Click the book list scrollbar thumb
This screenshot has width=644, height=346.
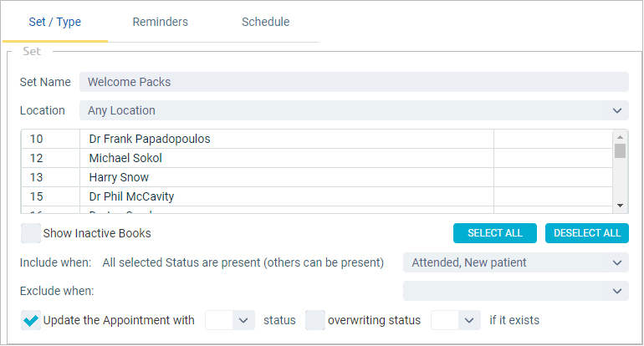pos(621,150)
